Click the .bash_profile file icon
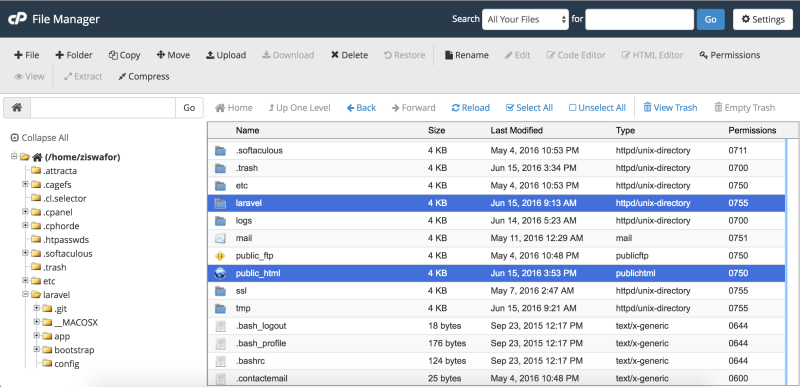Image resolution: width=800 pixels, height=387 pixels. click(220, 344)
